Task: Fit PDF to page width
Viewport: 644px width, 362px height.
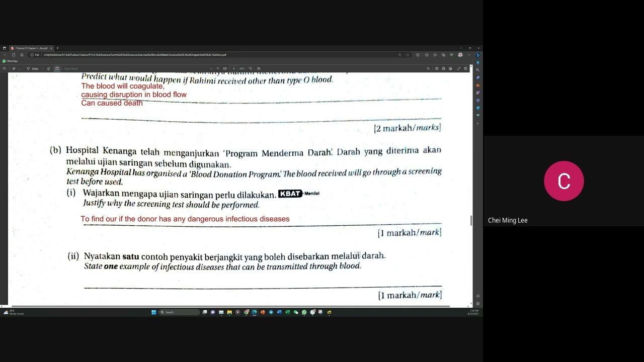Action: (225, 68)
